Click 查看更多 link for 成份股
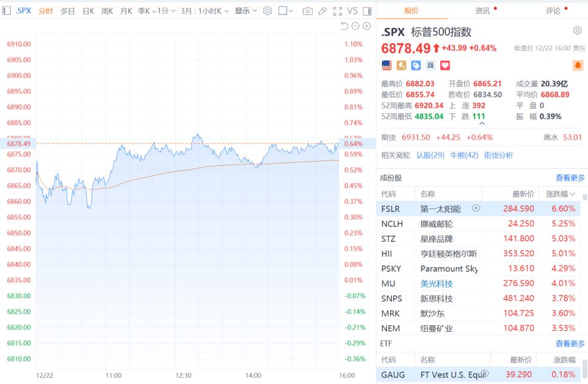This screenshot has height=384, width=588. [x=570, y=177]
